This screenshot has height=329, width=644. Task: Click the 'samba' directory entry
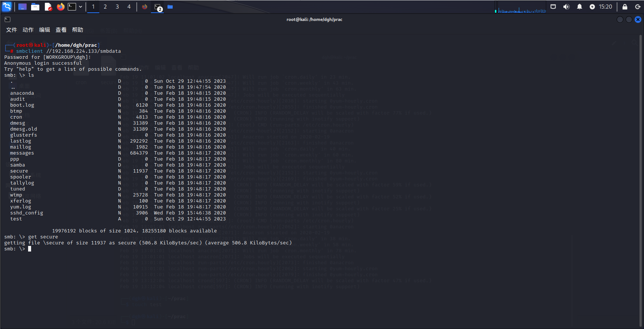[x=18, y=165]
